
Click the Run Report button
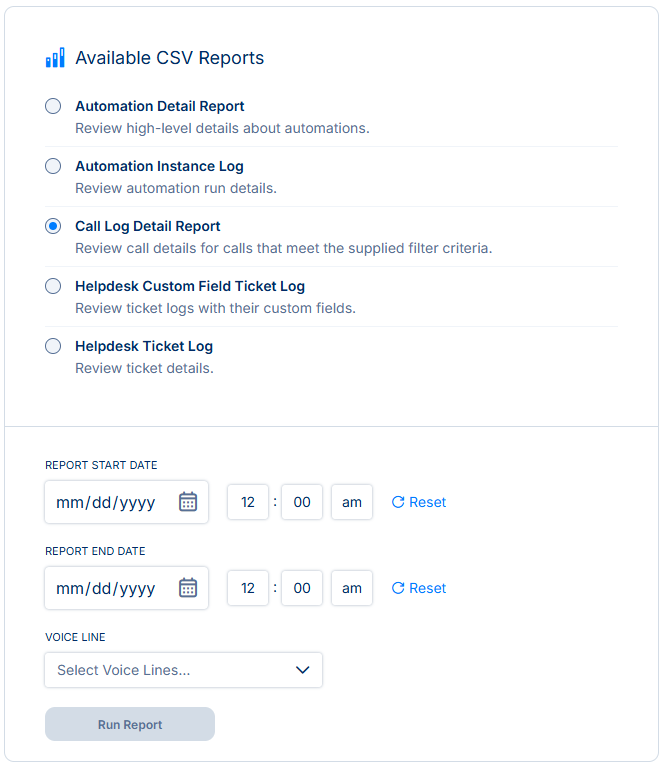coord(130,724)
